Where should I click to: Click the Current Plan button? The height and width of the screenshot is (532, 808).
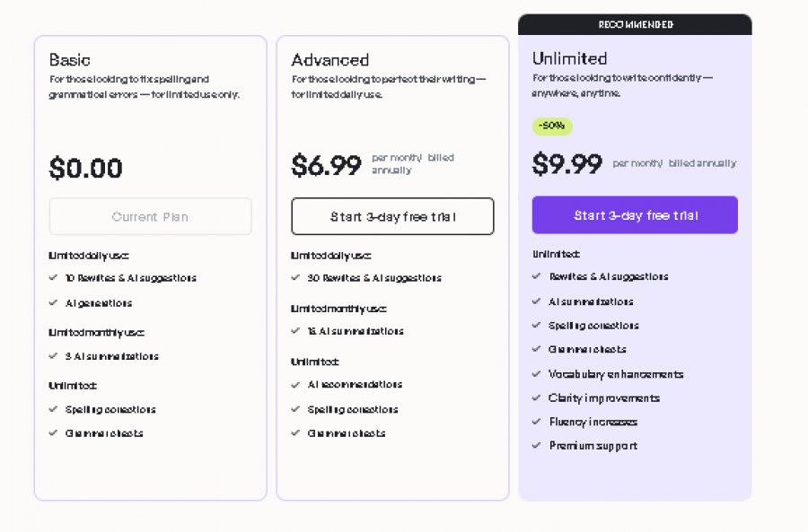(150, 216)
